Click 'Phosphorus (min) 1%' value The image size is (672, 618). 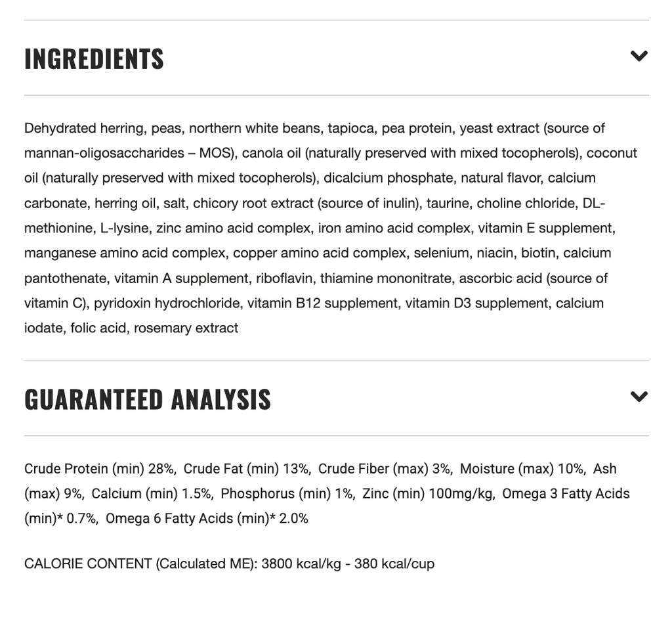tap(286, 494)
